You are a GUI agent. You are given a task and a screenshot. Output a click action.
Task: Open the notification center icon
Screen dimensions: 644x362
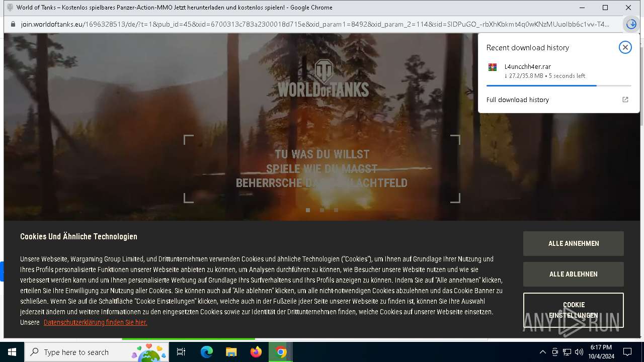click(627, 352)
